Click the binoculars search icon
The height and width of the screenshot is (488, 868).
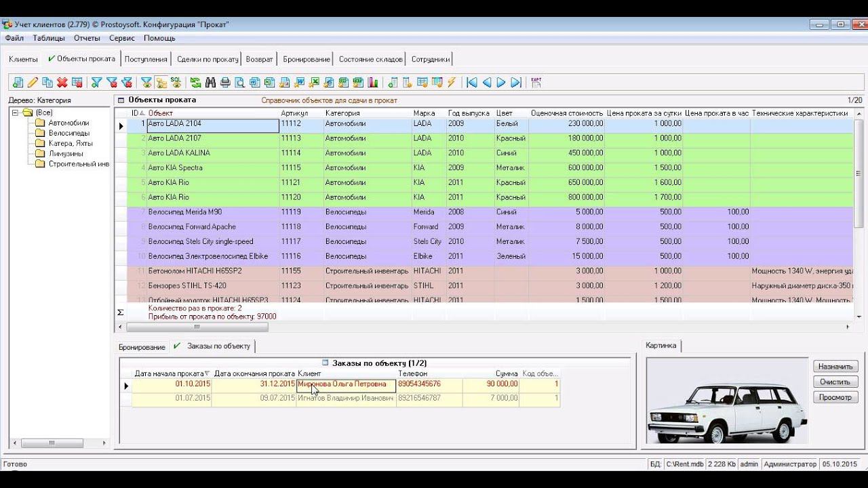(x=210, y=83)
